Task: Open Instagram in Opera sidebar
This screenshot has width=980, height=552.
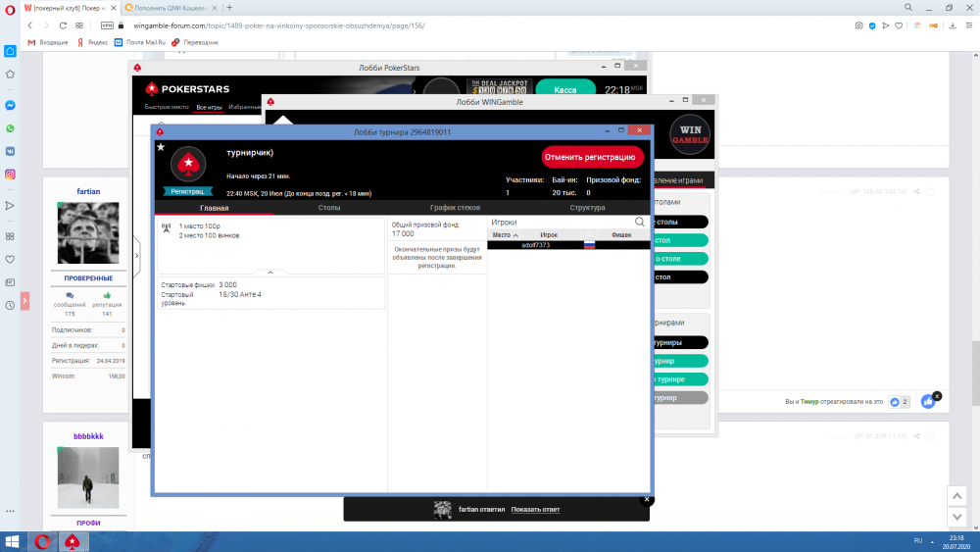Action: [x=10, y=175]
